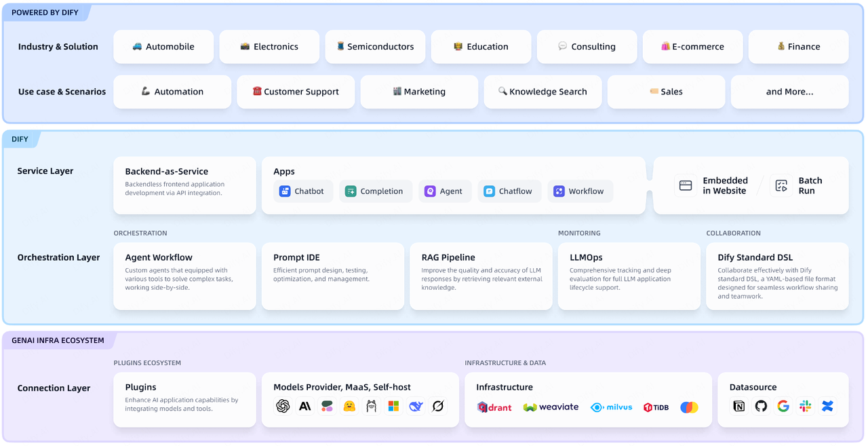
Task: Click the overlapping colored circles logo in Infrastructure
Action: 689,407
